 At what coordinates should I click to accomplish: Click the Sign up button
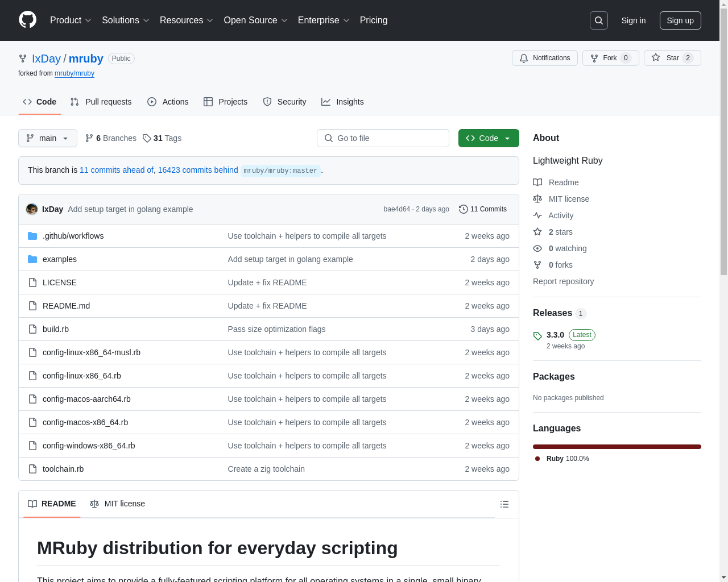tap(680, 20)
